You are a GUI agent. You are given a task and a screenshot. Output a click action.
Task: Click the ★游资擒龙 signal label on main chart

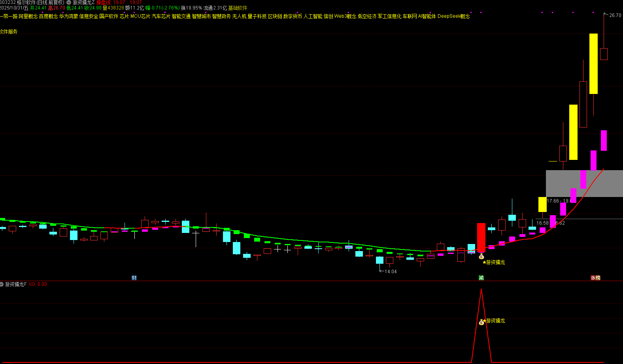(494, 263)
